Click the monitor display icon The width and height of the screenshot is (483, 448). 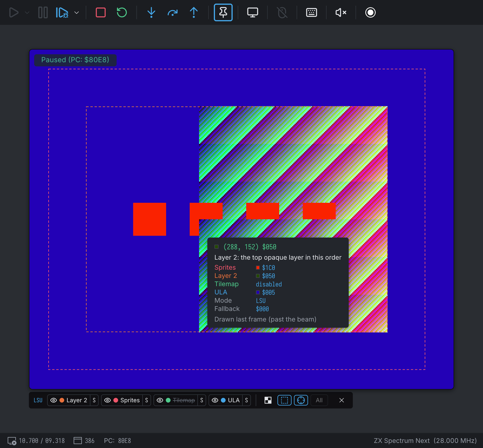(x=253, y=13)
